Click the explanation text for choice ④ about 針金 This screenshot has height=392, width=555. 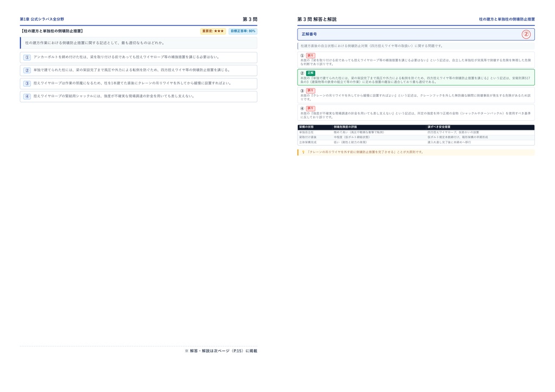coord(416,115)
